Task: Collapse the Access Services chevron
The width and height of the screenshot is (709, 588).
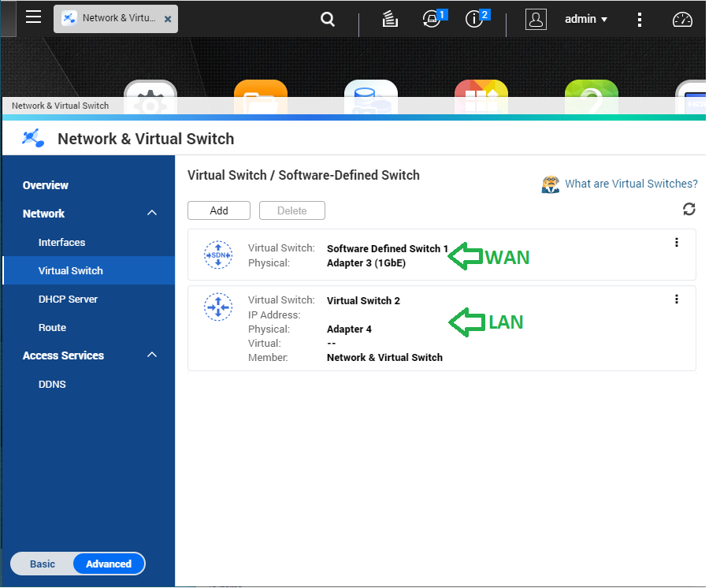Action: point(152,355)
